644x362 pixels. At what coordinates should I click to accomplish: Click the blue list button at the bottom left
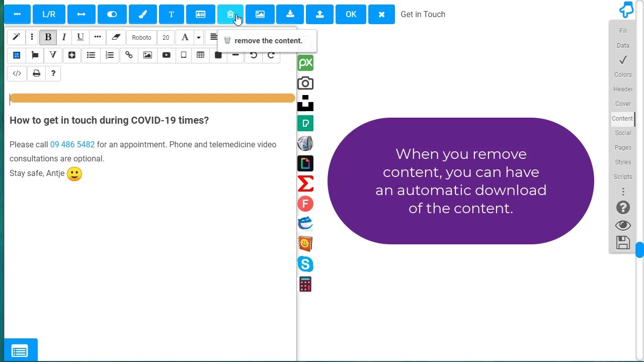tap(20, 351)
